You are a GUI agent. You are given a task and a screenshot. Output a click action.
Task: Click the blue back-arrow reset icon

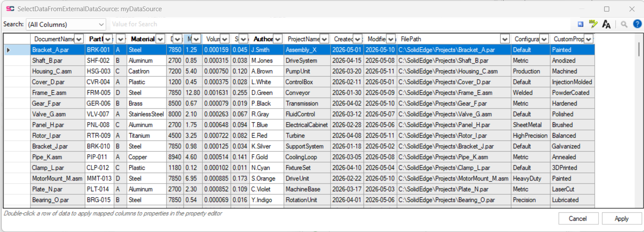(x=581, y=24)
